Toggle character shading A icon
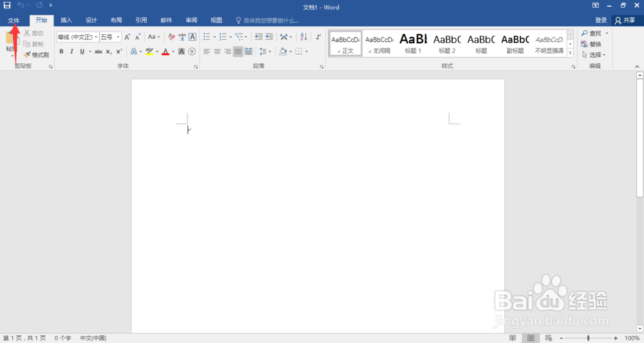The height and width of the screenshot is (343, 644). 181,52
